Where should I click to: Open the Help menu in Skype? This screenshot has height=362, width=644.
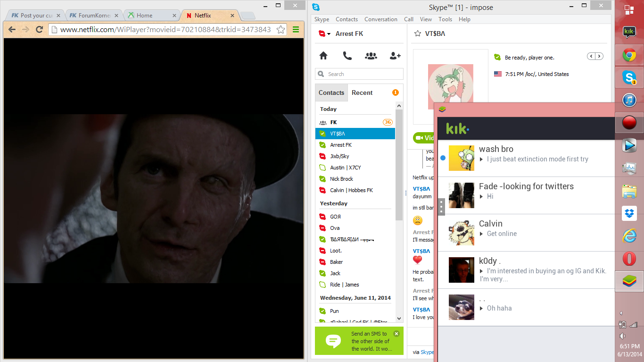coord(464,19)
